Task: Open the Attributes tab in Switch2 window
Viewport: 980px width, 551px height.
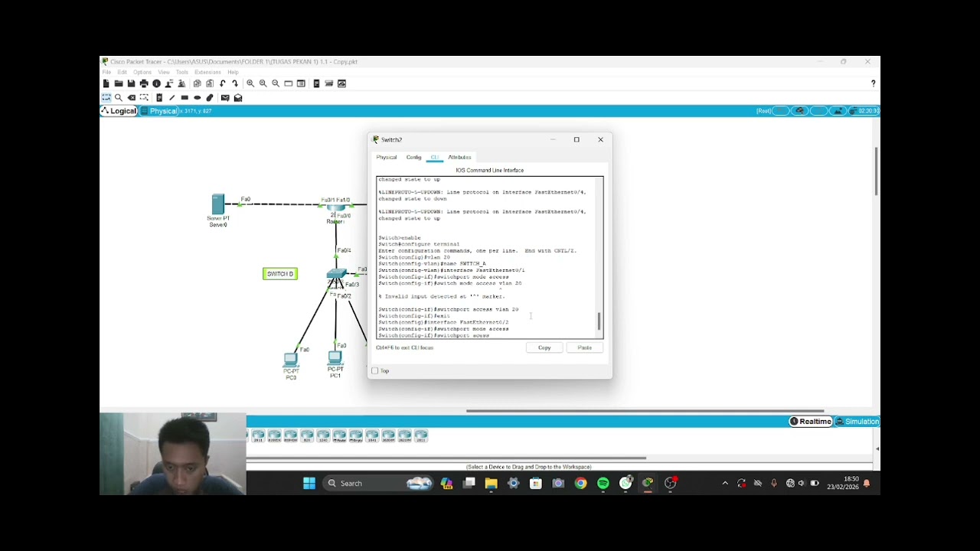Action: coord(459,158)
